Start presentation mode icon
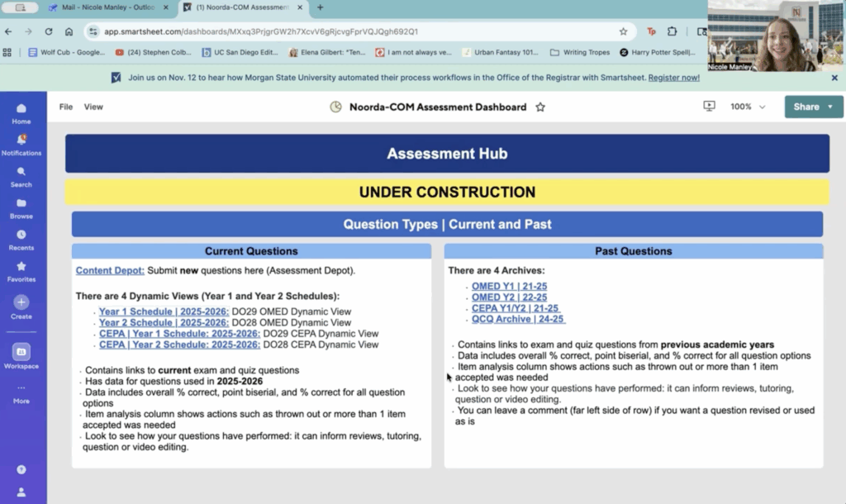Image resolution: width=846 pixels, height=504 pixels. tap(708, 107)
